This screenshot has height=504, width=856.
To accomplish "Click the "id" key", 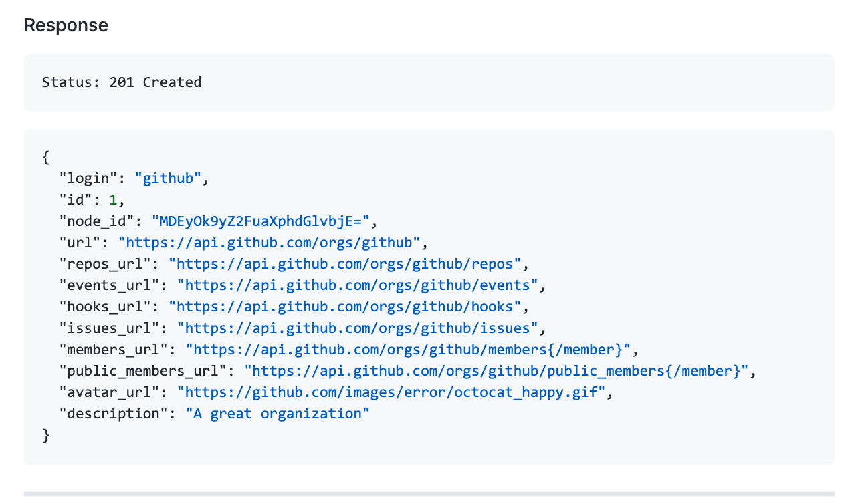I will pyautogui.click(x=76, y=200).
